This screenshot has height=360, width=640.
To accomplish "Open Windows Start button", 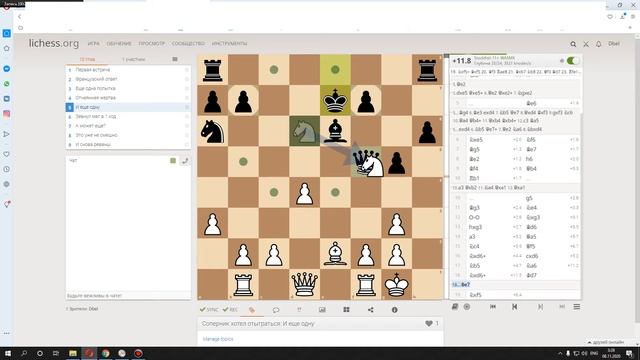I will click(x=7, y=353).
